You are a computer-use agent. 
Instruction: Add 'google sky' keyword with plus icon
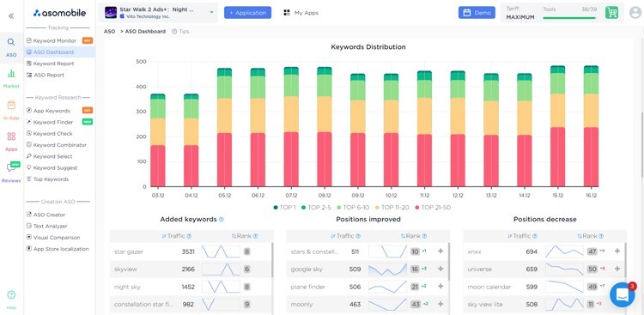pyautogui.click(x=440, y=269)
